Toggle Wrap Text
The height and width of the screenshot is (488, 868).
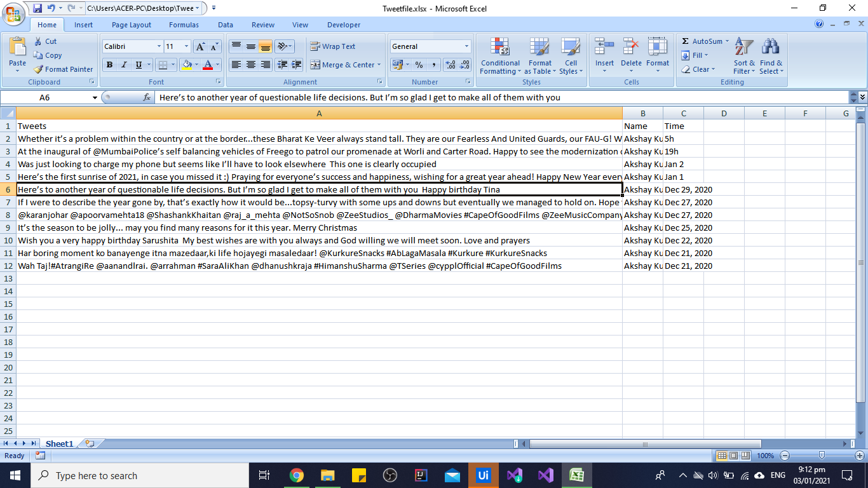click(332, 46)
